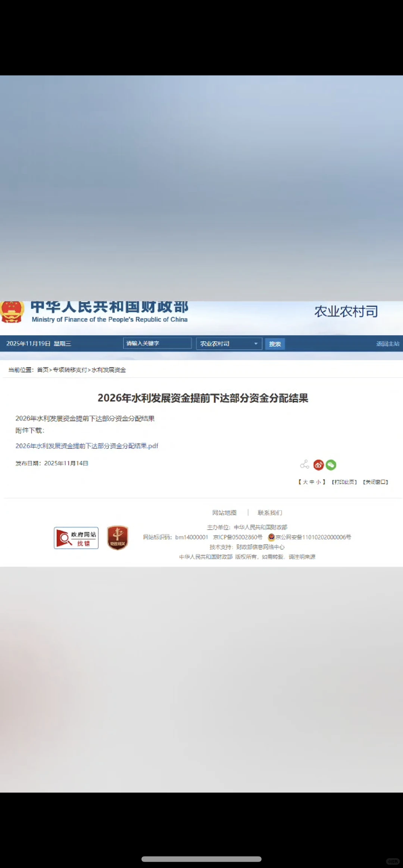Click 网站标识码 bm14000001 text
The width and height of the screenshot is (403, 868).
[x=175, y=537]
